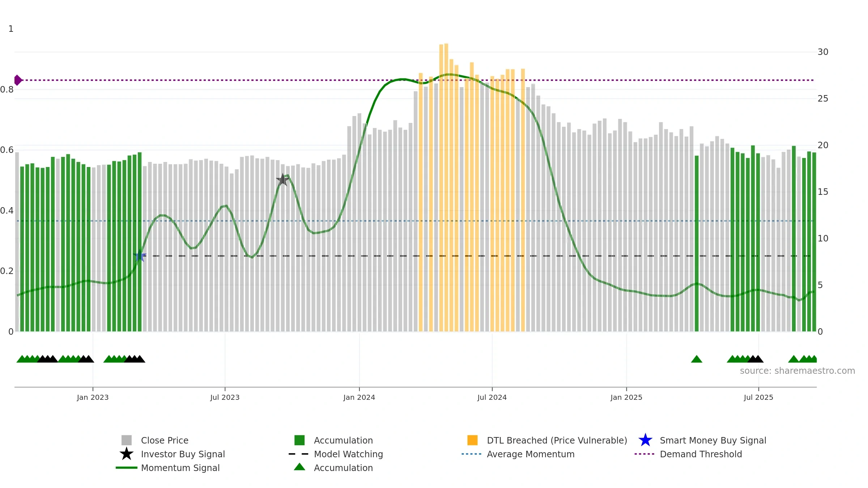The image size is (868, 488).
Task: Click the purple diamond on Demand Threshold line
Action: coord(18,80)
